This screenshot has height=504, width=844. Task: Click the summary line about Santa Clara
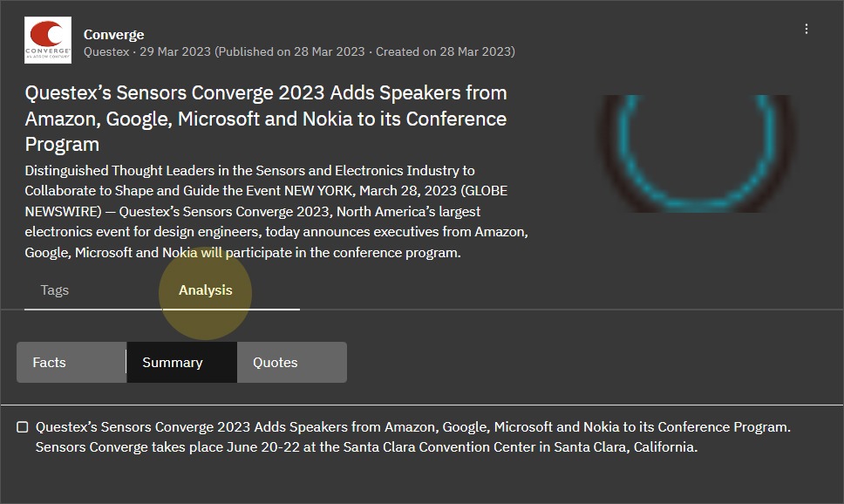coord(366,447)
